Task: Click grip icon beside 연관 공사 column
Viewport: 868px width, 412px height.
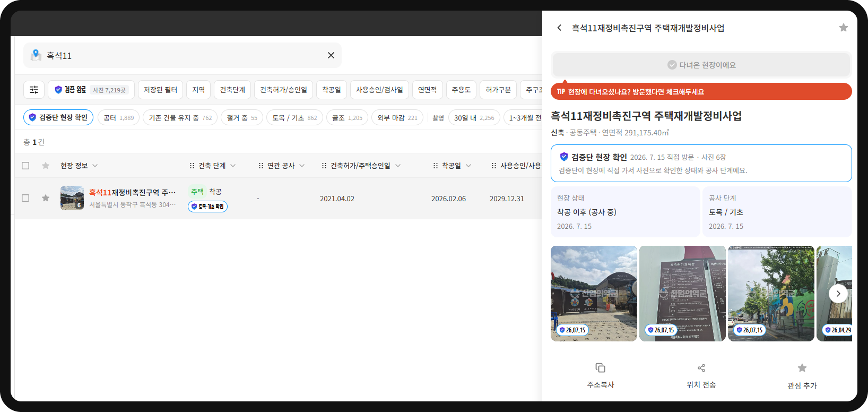Action: click(261, 166)
